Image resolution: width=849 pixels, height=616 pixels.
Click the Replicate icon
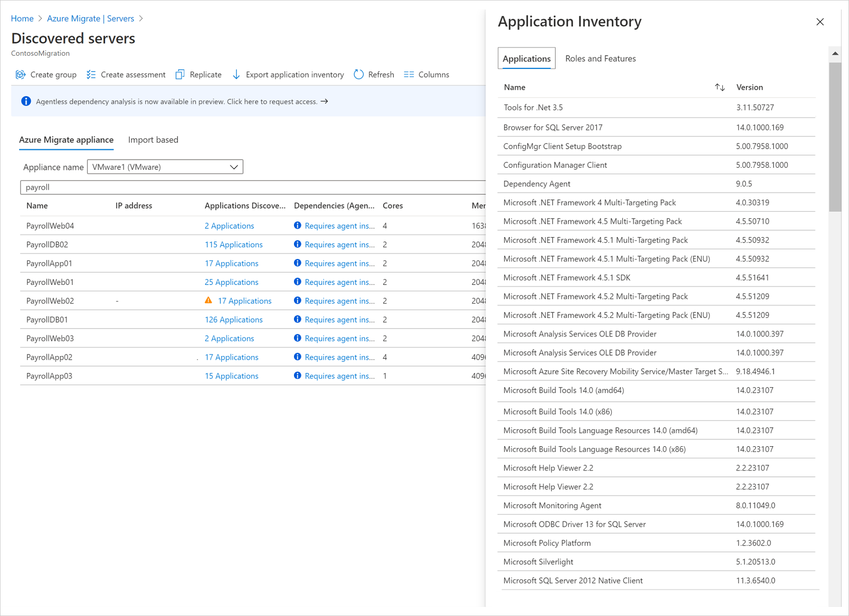pos(180,74)
